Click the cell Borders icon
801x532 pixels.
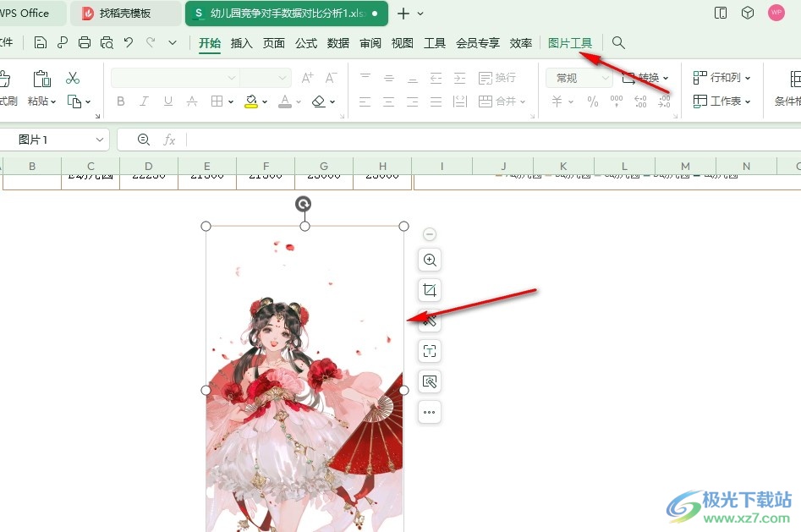[217, 101]
